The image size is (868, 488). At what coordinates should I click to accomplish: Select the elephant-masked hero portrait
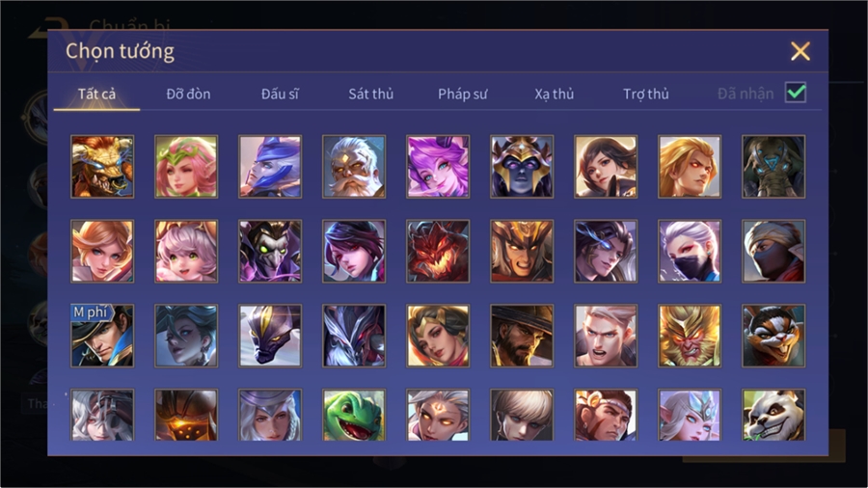[773, 167]
